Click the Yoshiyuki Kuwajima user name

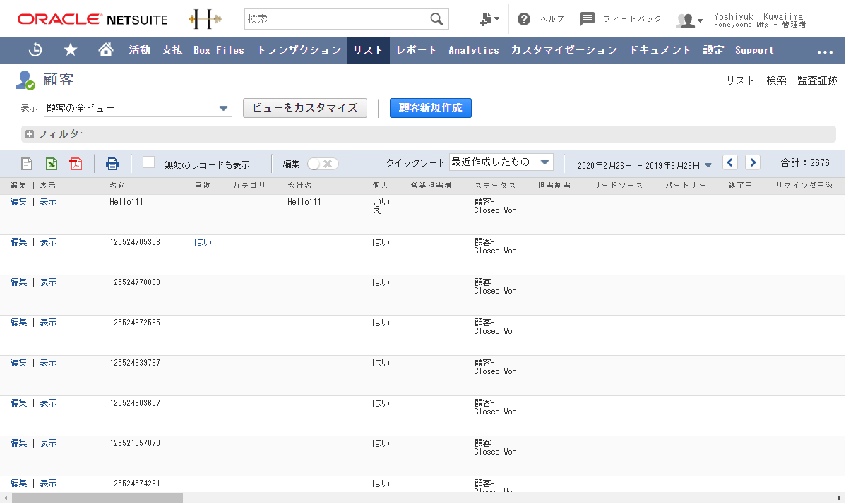(x=758, y=16)
